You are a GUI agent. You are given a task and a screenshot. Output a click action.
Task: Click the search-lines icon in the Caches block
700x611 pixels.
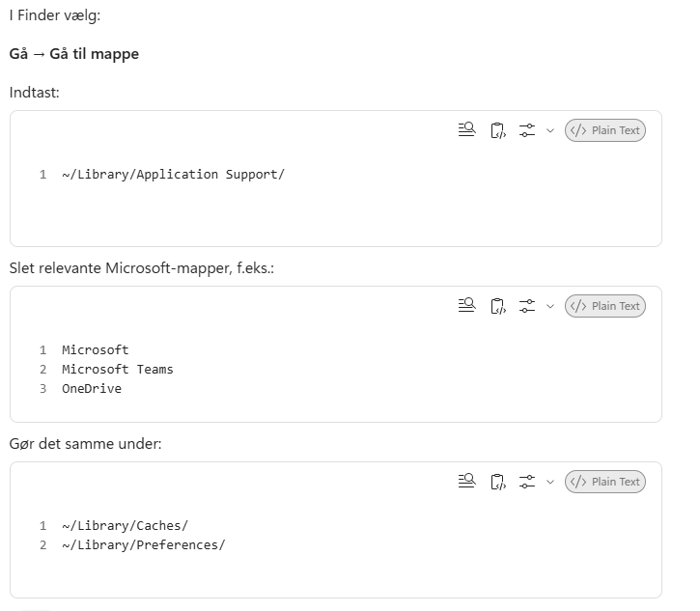[467, 481]
